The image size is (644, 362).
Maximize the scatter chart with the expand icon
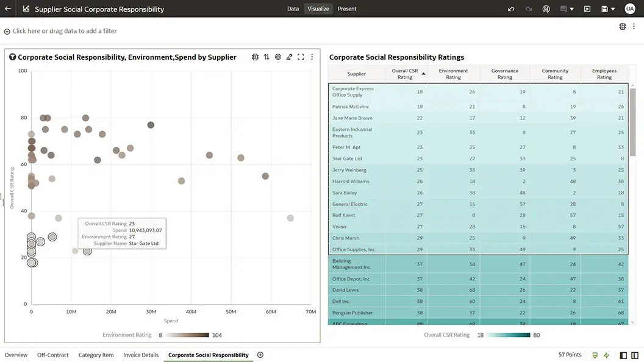[x=301, y=57]
